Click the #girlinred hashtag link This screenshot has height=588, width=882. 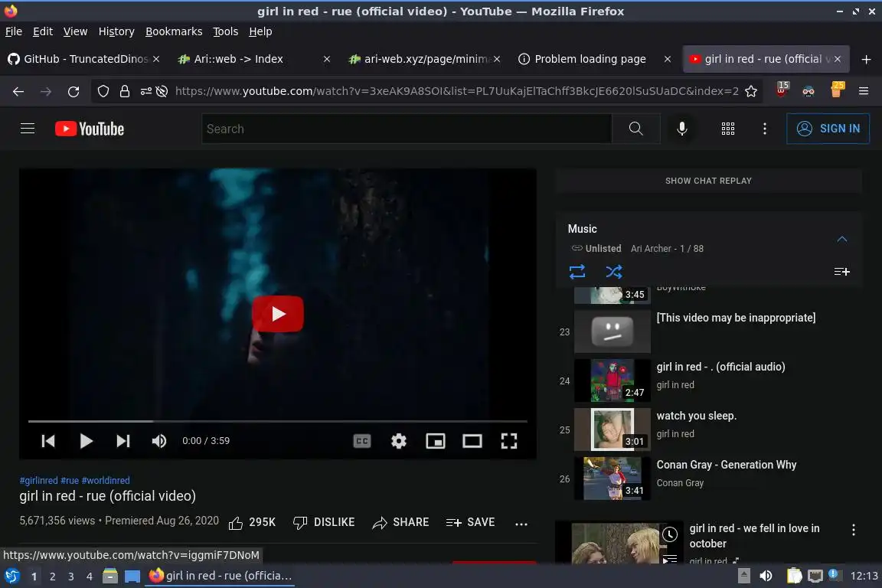39,481
